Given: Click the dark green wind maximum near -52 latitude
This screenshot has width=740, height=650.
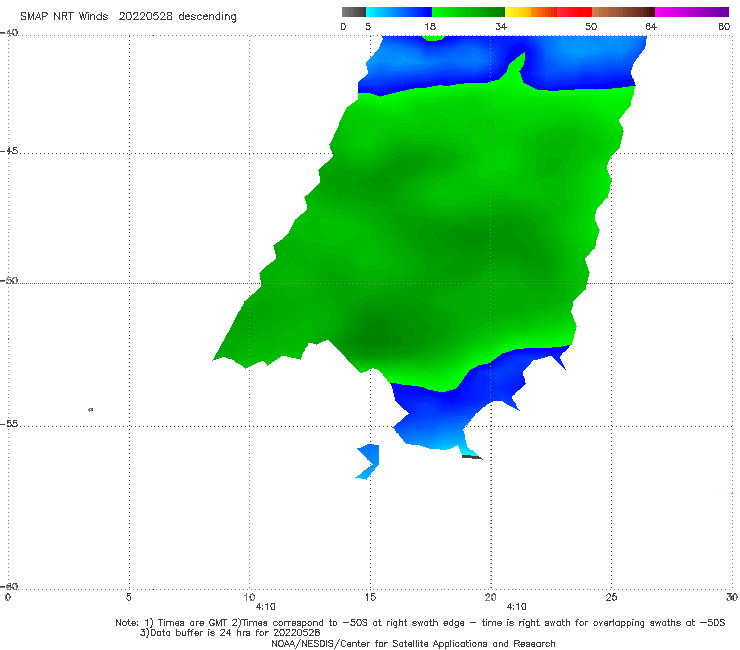Looking at the screenshot, I should 378,333.
